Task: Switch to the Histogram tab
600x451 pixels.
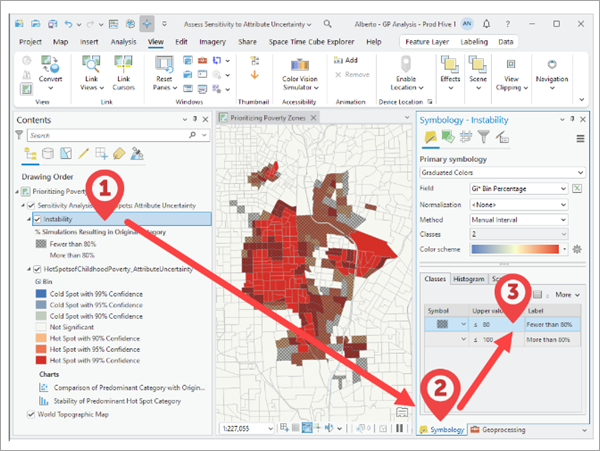Action: click(468, 279)
